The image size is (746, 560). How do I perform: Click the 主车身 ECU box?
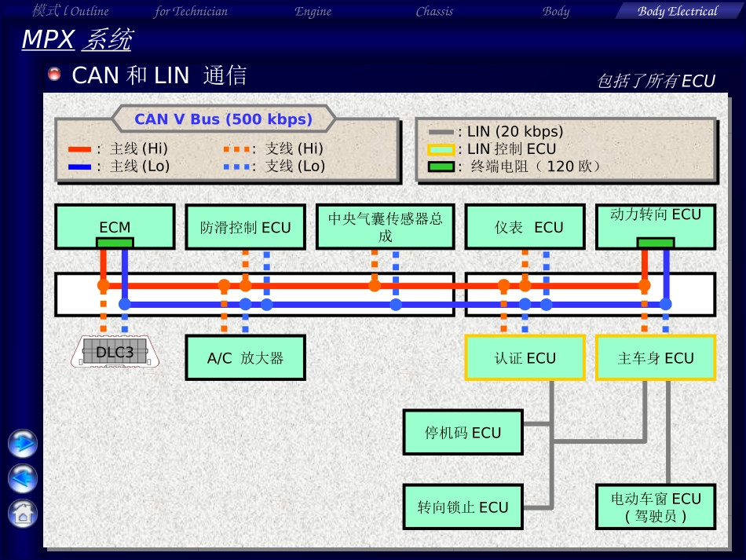[656, 358]
